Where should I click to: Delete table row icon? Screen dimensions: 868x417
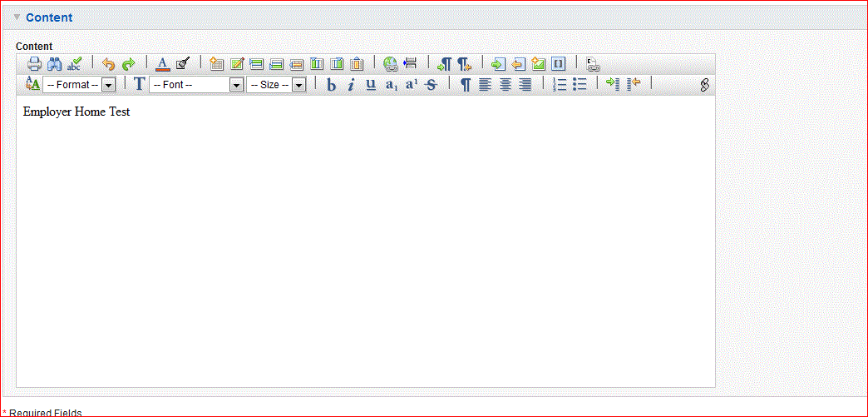pos(296,64)
